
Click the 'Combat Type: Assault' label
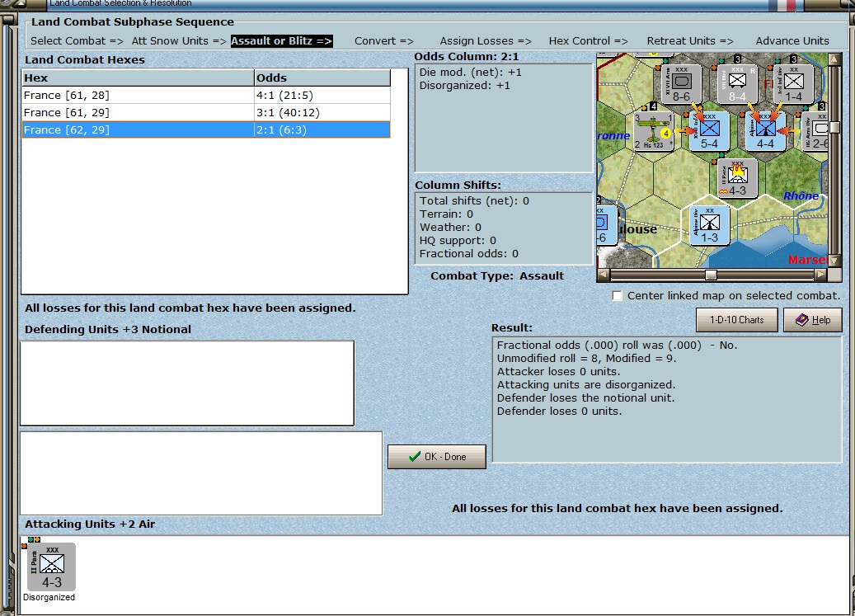pyautogui.click(x=496, y=275)
